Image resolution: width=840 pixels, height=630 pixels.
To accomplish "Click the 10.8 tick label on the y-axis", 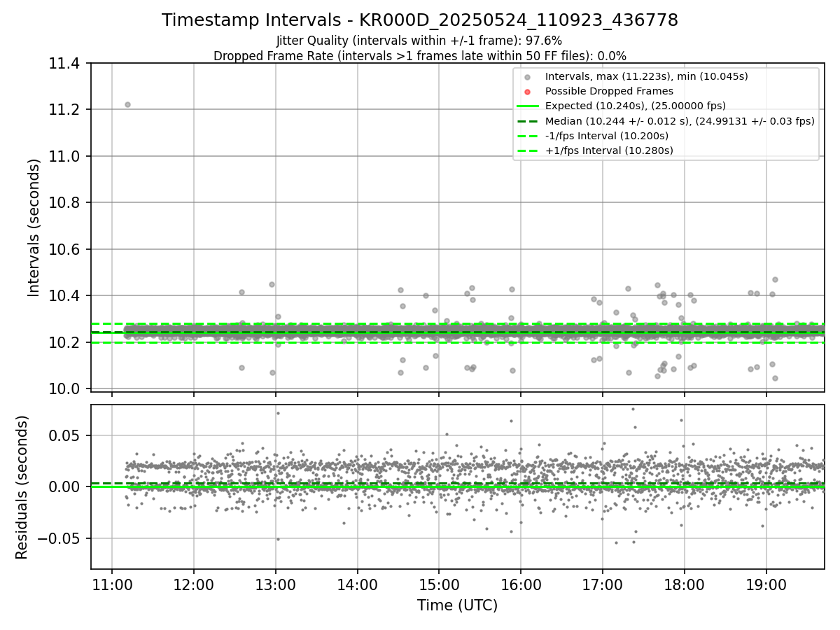I will (x=66, y=203).
